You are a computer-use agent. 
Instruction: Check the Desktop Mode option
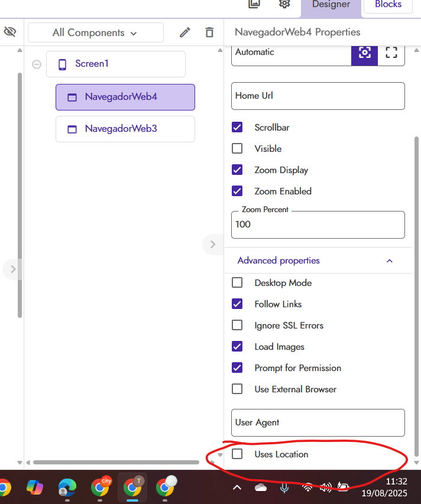pyautogui.click(x=237, y=282)
